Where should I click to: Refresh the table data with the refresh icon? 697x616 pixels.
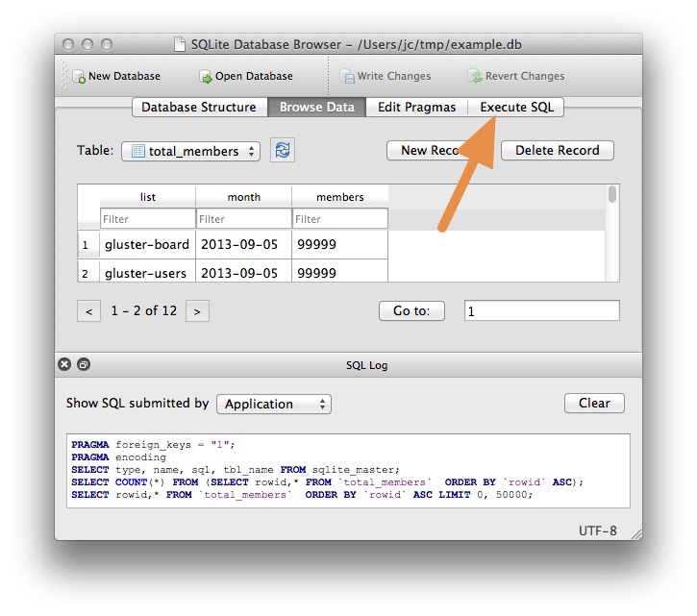[x=283, y=150]
